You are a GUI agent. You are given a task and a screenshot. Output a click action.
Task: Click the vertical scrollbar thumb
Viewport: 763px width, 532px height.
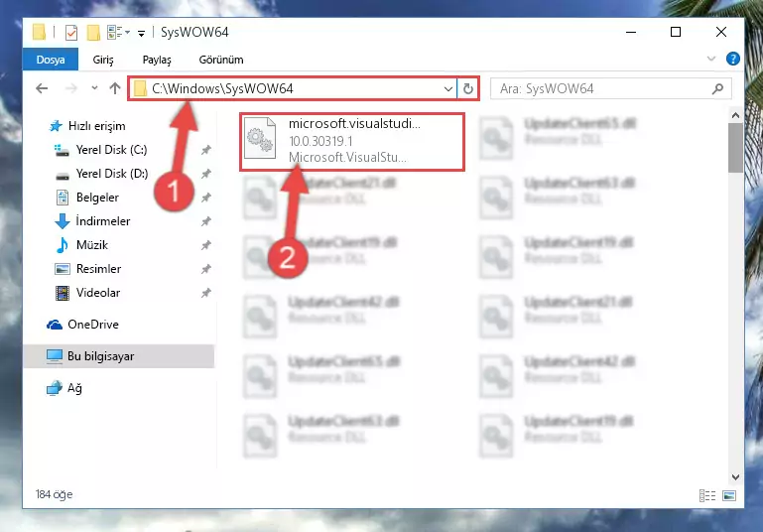point(735,148)
